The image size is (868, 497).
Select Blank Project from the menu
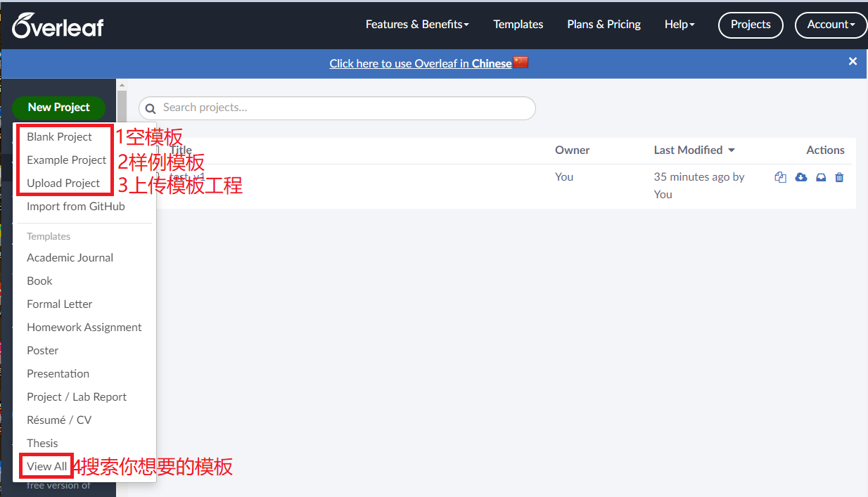59,136
